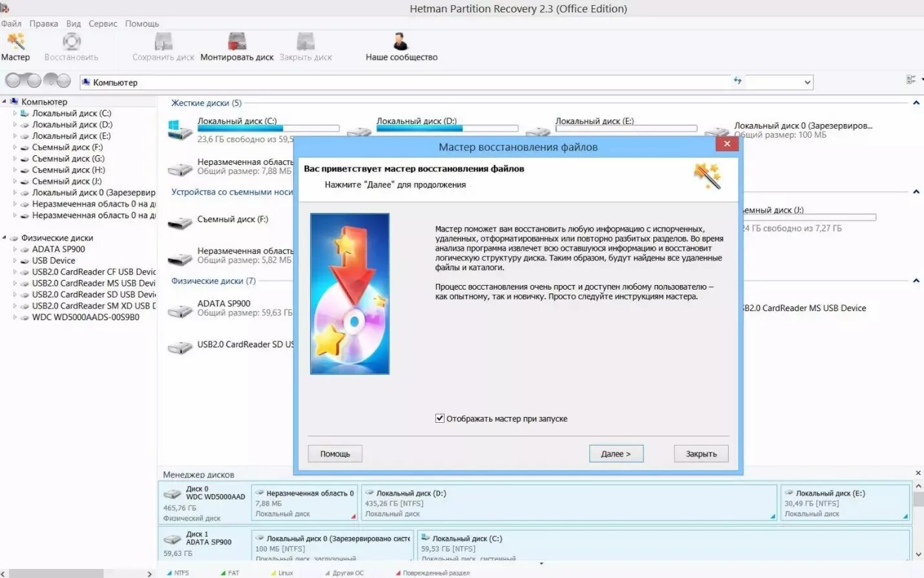Screen dimensions: 924x578
Task: Expand ADATA SP900 tree node
Action: (x=15, y=249)
